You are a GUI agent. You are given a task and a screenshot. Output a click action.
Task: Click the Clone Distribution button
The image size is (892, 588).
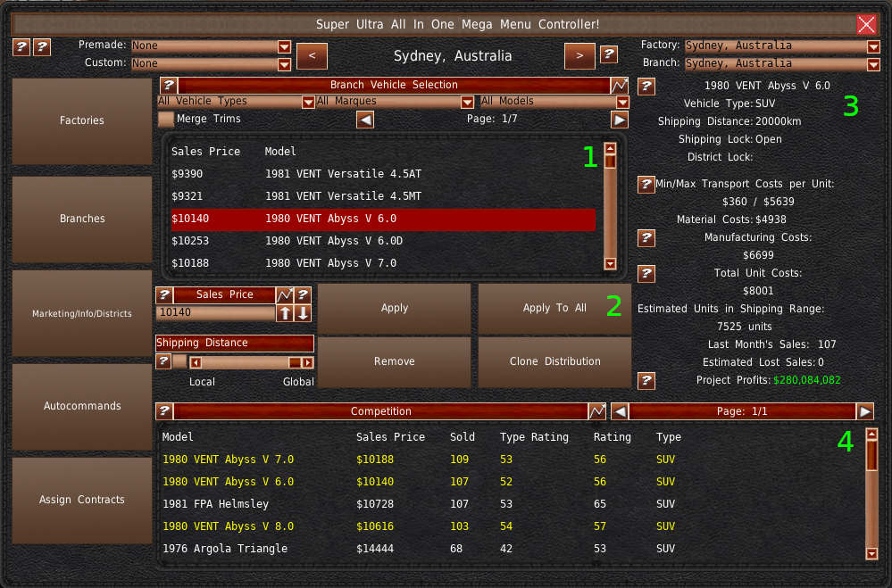(554, 362)
